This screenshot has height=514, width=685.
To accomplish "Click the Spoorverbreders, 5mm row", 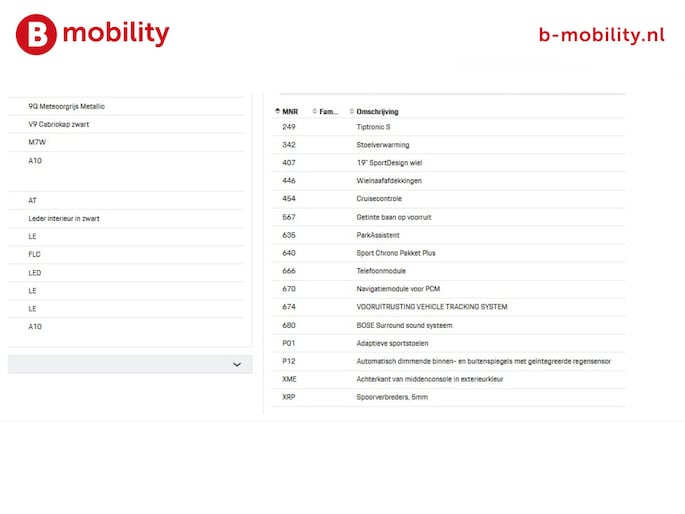I will 392,397.
